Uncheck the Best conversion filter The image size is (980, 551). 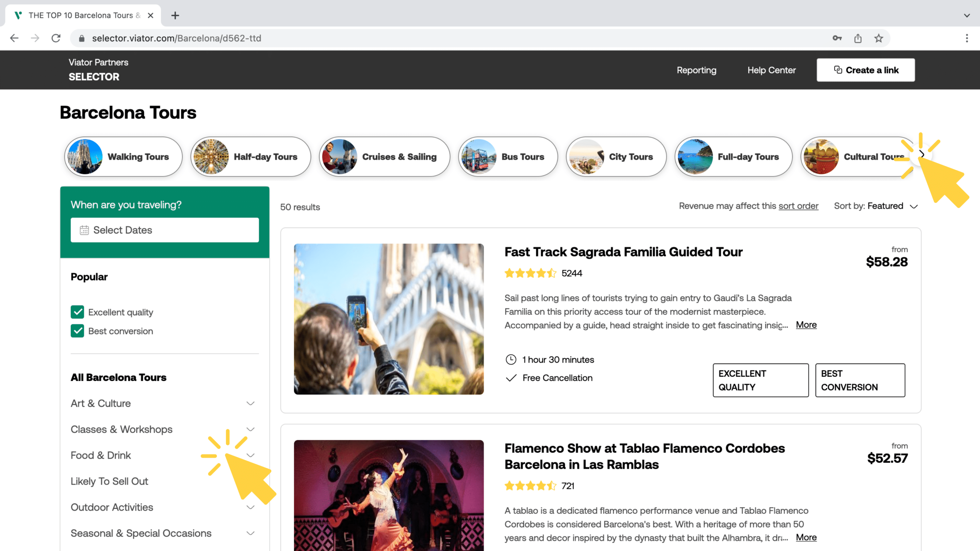tap(77, 331)
